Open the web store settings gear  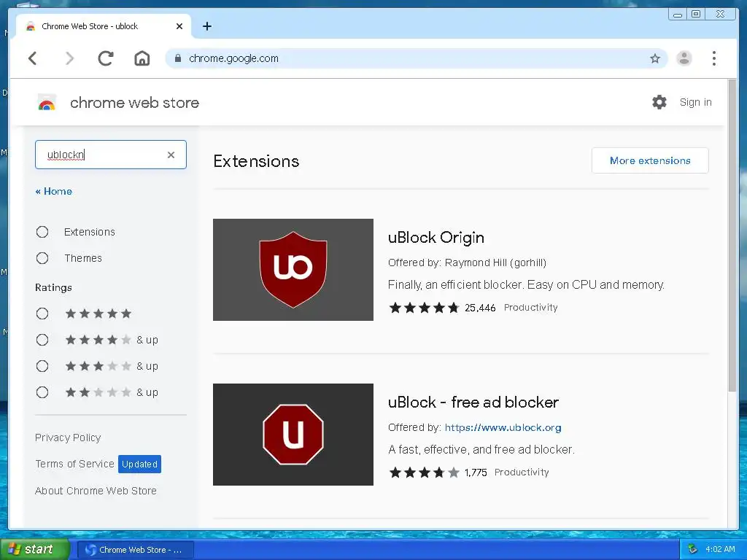tap(659, 102)
